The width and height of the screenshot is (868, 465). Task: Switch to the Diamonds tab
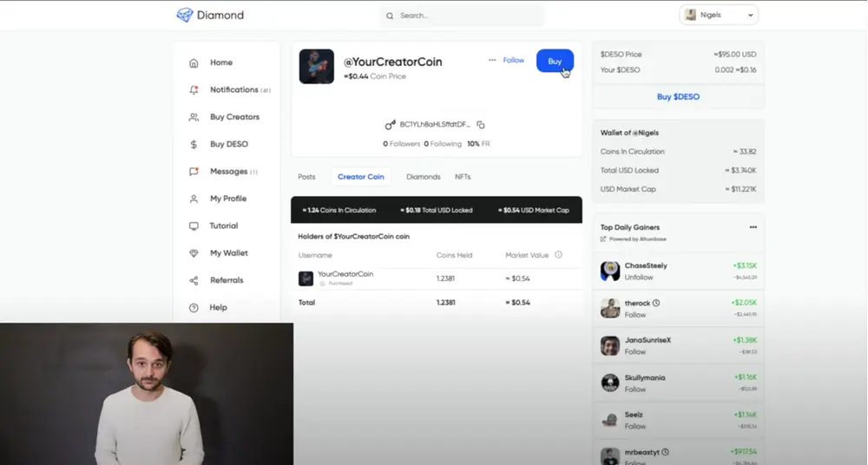pos(424,177)
